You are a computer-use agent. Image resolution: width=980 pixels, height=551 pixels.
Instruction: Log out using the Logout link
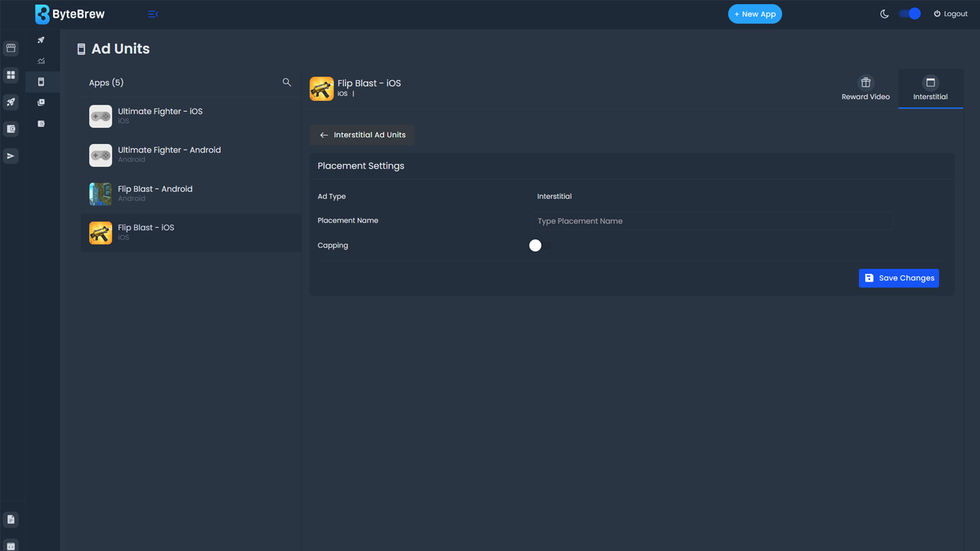pos(951,14)
